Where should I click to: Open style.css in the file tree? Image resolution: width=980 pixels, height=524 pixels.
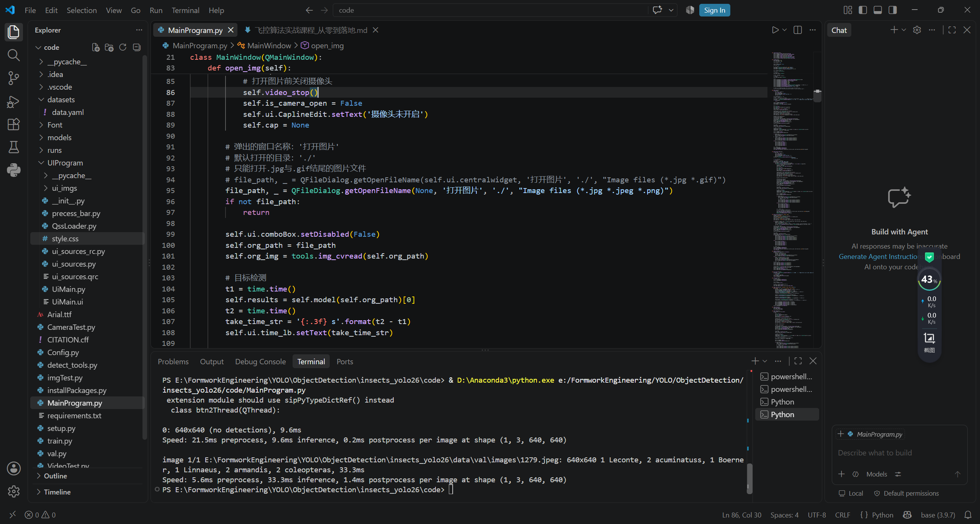87,239
